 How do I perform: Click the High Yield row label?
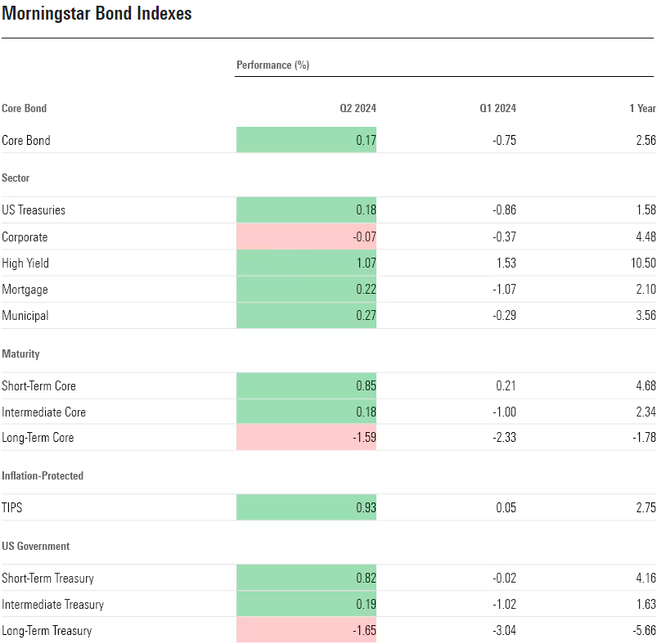coord(25,263)
